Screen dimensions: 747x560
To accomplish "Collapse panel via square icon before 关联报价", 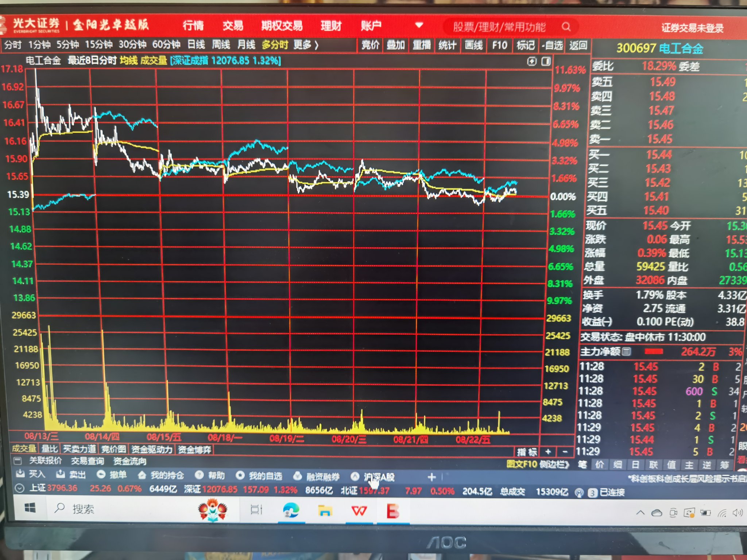I will click(17, 461).
